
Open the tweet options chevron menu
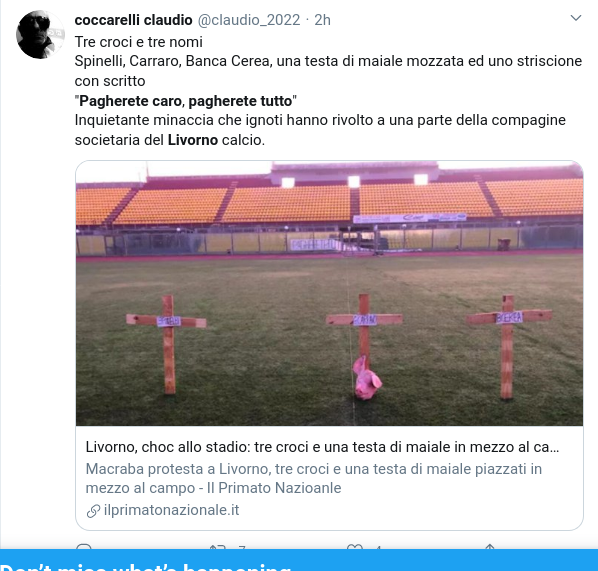click(x=575, y=18)
